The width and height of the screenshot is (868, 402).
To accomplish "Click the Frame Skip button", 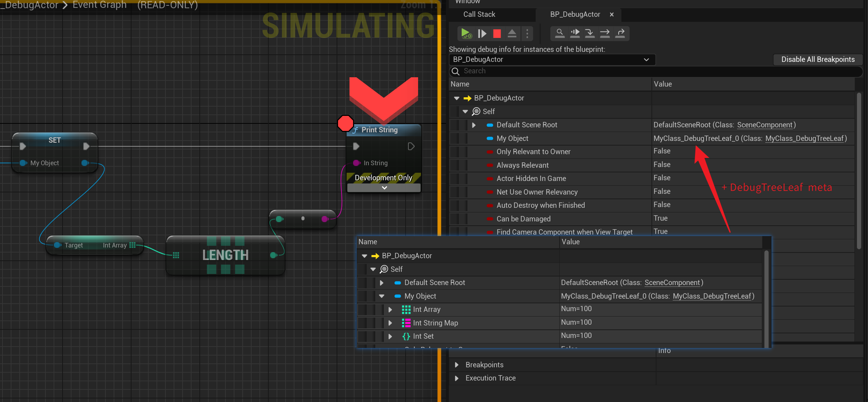I will click(482, 34).
